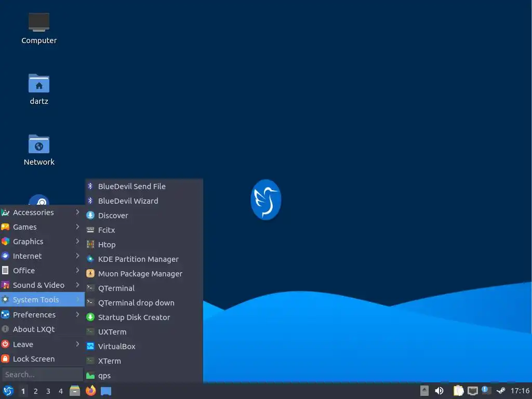Focus the menu Search field
This screenshot has width=532, height=399.
(x=42, y=375)
